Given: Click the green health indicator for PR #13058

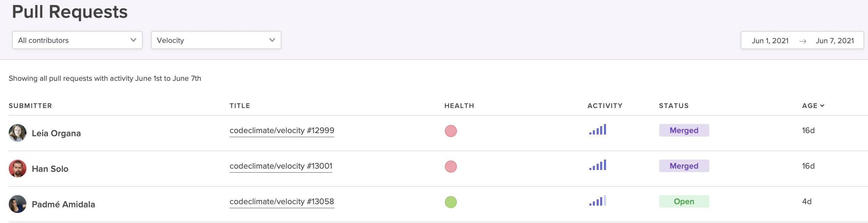Looking at the screenshot, I should tap(451, 201).
